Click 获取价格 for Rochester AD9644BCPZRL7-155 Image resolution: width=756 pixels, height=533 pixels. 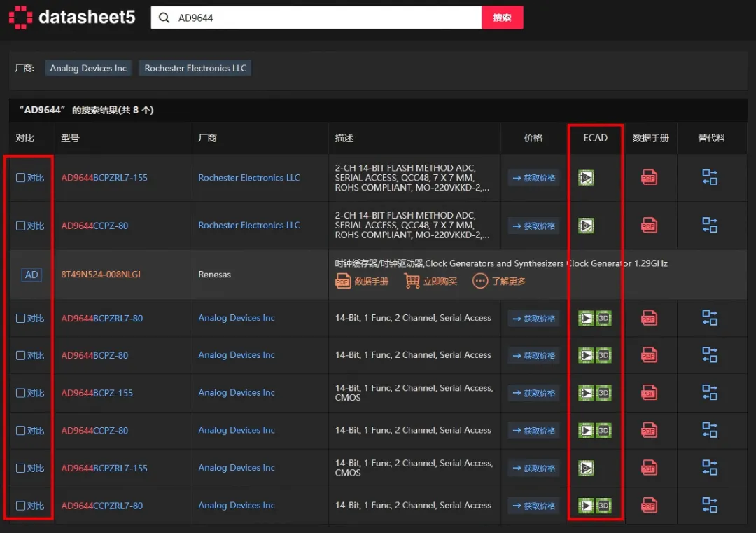533,178
